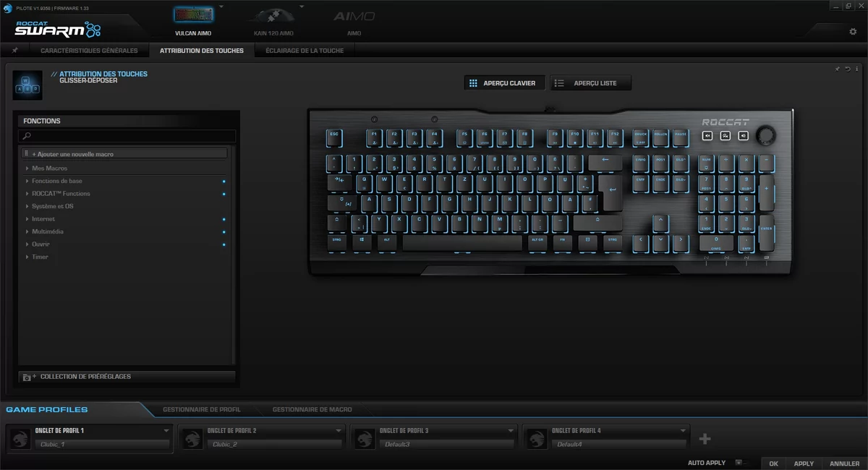Open Collection de Préréglages
Viewport: 868px width, 470px height.
127,377
